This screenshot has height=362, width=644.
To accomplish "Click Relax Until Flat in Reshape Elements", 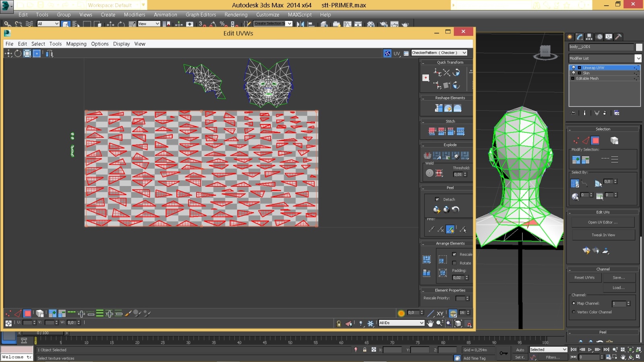I will 448,108.
